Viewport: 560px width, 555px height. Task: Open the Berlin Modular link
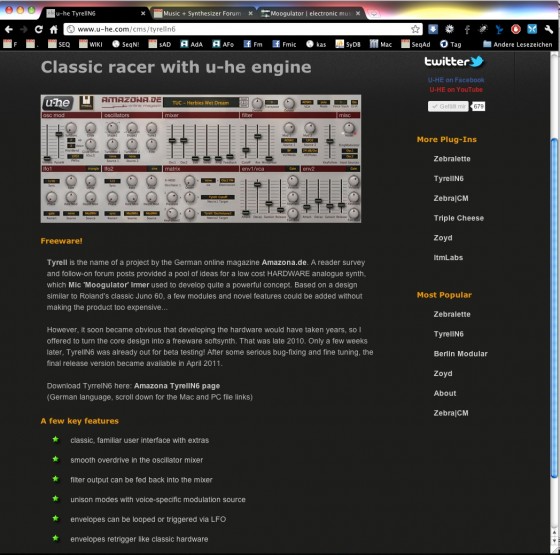point(460,354)
